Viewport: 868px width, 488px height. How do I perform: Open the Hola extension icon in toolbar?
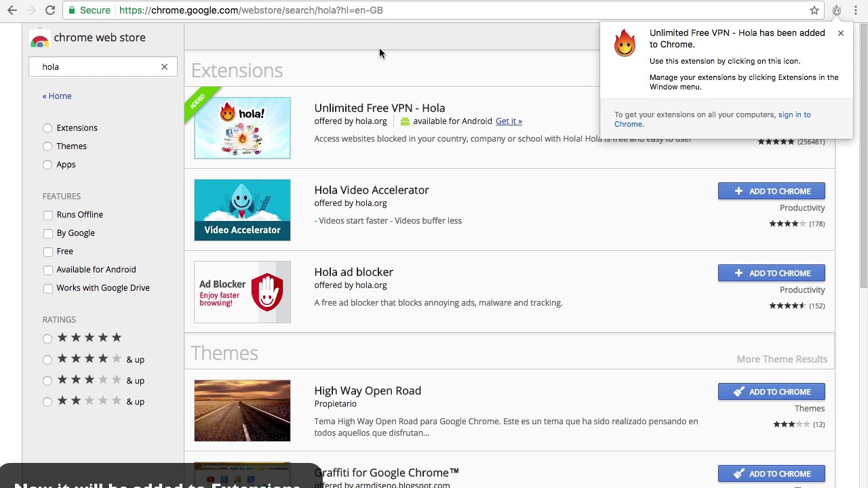837,10
